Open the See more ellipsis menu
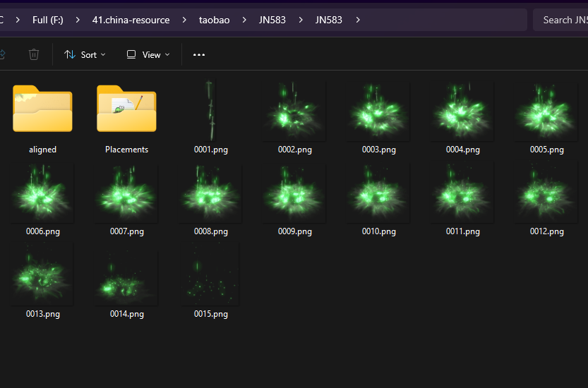 point(199,54)
